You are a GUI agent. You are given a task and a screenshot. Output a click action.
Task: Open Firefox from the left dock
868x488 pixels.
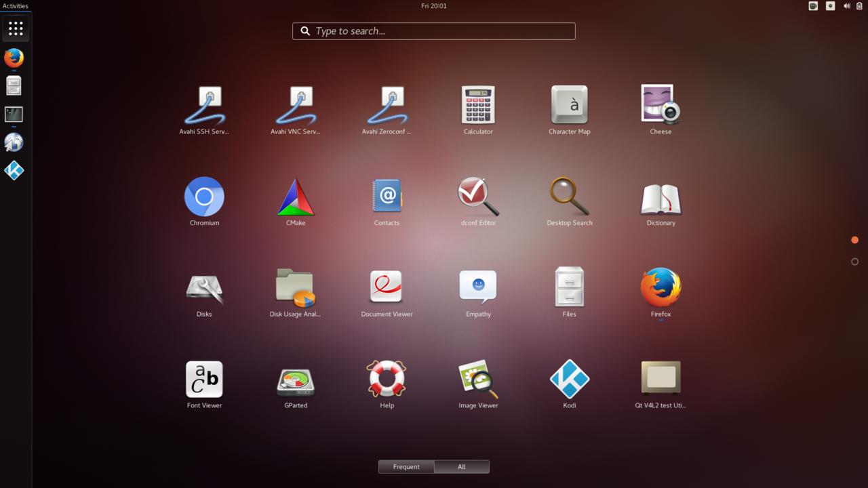pyautogui.click(x=14, y=58)
